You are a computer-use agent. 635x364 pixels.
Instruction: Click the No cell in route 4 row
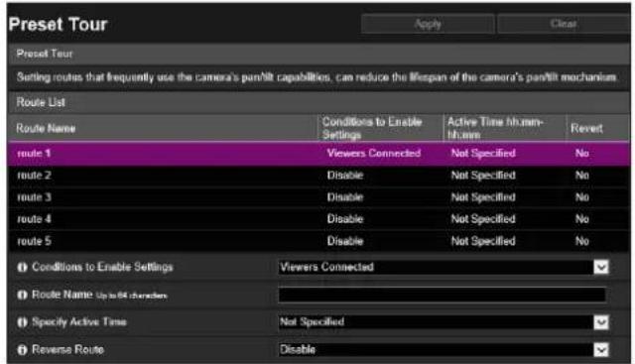[x=582, y=219]
